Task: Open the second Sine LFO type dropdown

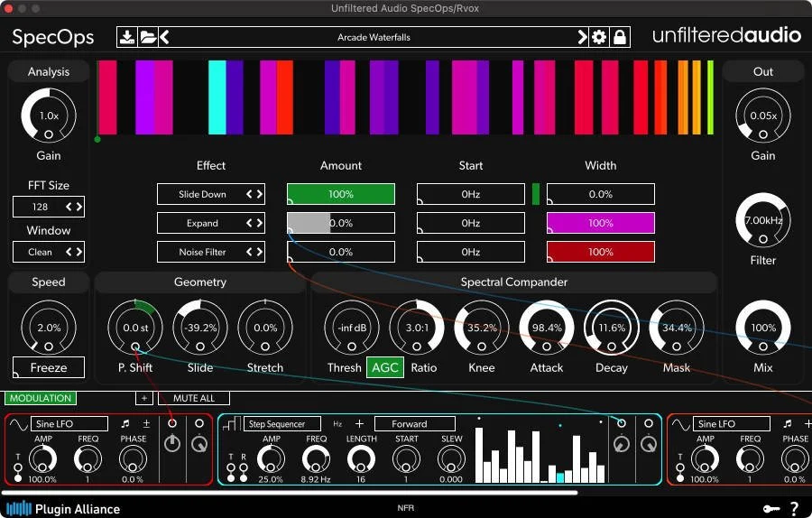Action: [732, 424]
